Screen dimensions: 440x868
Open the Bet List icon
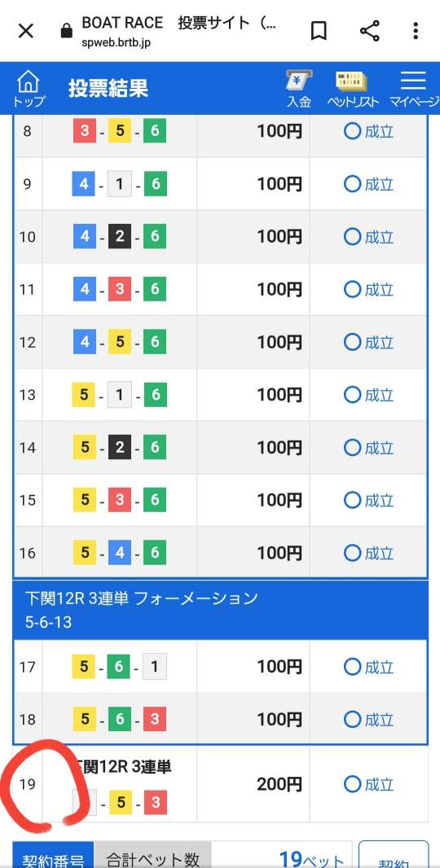[x=351, y=89]
